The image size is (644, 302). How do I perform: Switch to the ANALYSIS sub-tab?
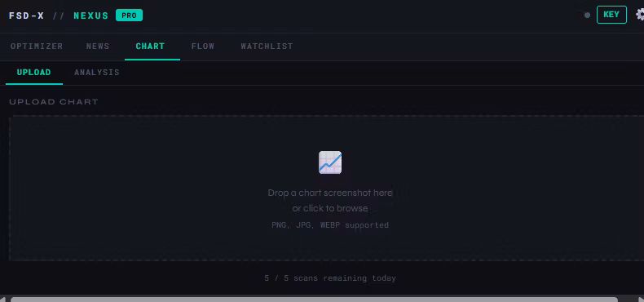[97, 73]
